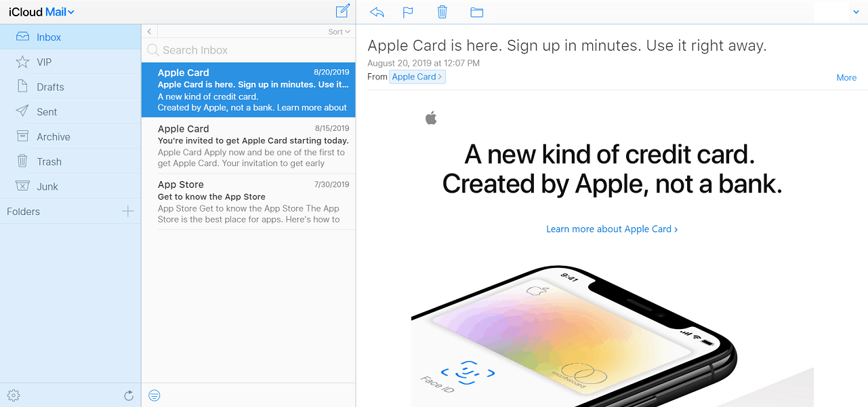Open the Inbox mailbox
Image resolution: width=868 pixels, height=407 pixels.
(70, 37)
